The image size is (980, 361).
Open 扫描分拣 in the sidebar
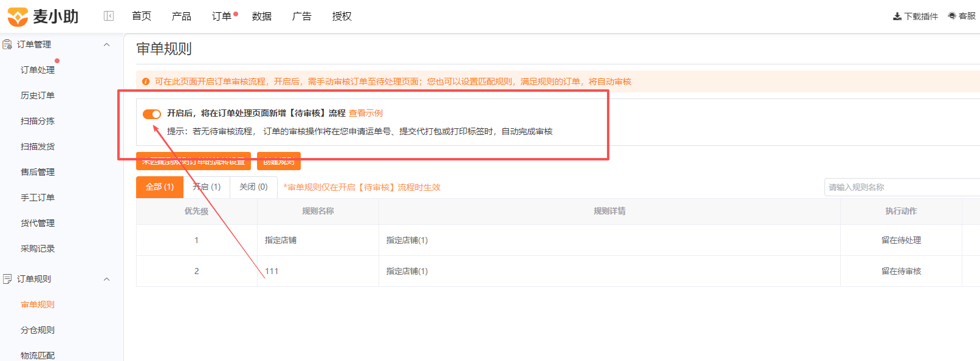click(38, 121)
